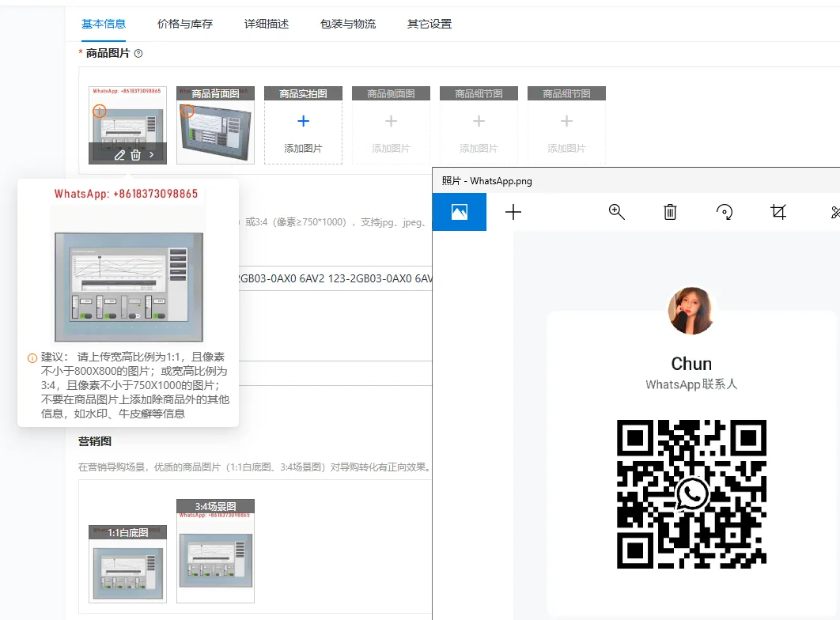Click the plus icon in the Photos toolbar
The width and height of the screenshot is (840, 620).
point(513,212)
